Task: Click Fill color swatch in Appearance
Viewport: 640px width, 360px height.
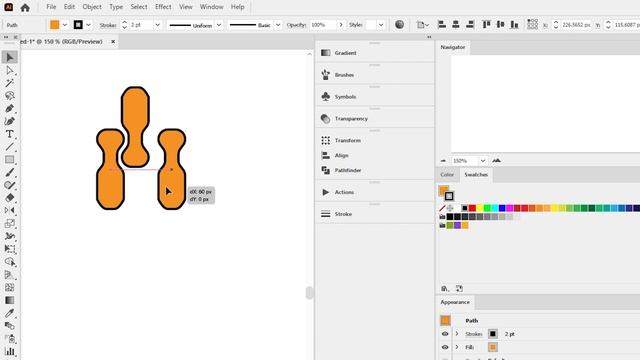Action: coord(493,347)
